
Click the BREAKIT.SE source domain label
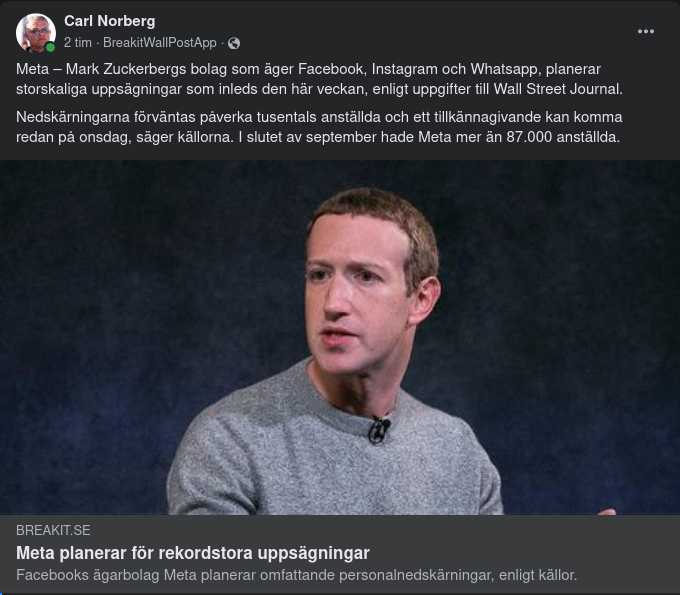tap(53, 530)
